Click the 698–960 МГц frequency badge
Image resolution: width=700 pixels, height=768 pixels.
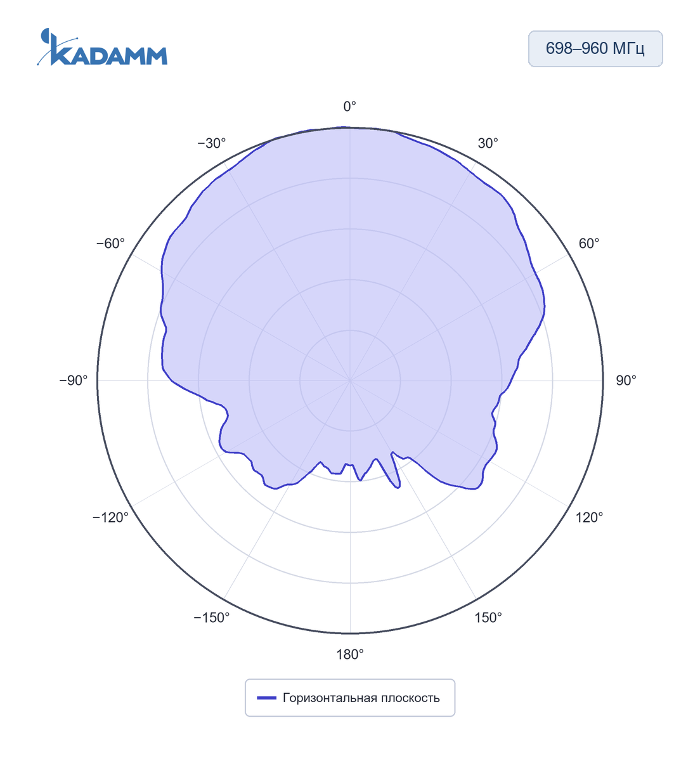(x=595, y=49)
